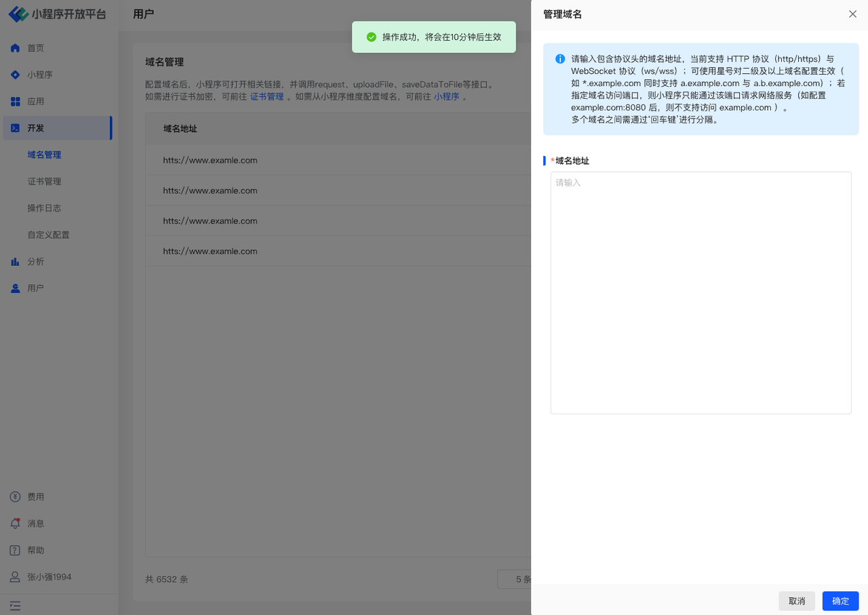Click the 消息 bell notification icon

(15, 523)
